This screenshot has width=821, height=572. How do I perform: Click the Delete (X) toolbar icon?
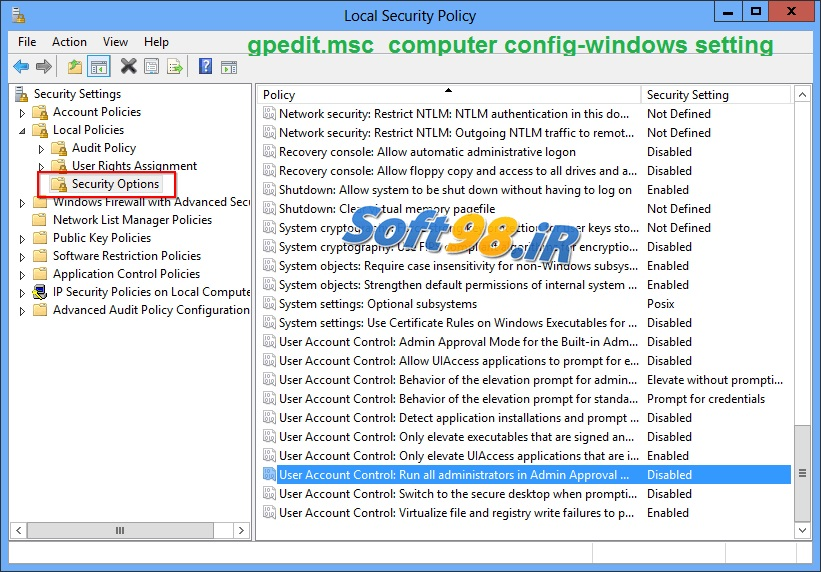coord(128,67)
